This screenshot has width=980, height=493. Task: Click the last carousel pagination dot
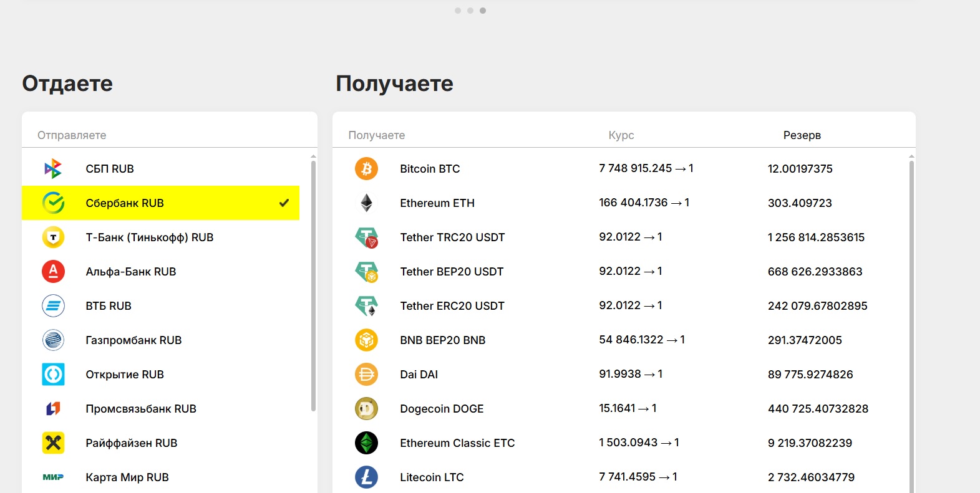(x=483, y=11)
